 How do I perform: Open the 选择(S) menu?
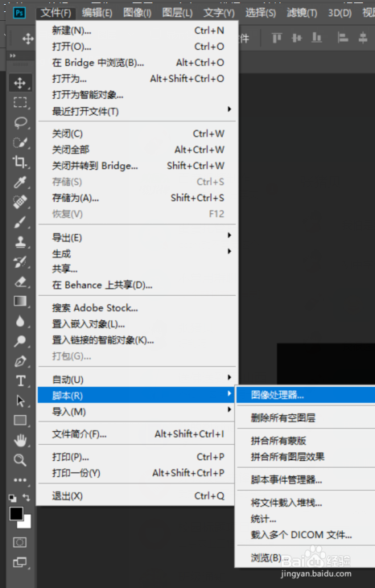point(261,13)
